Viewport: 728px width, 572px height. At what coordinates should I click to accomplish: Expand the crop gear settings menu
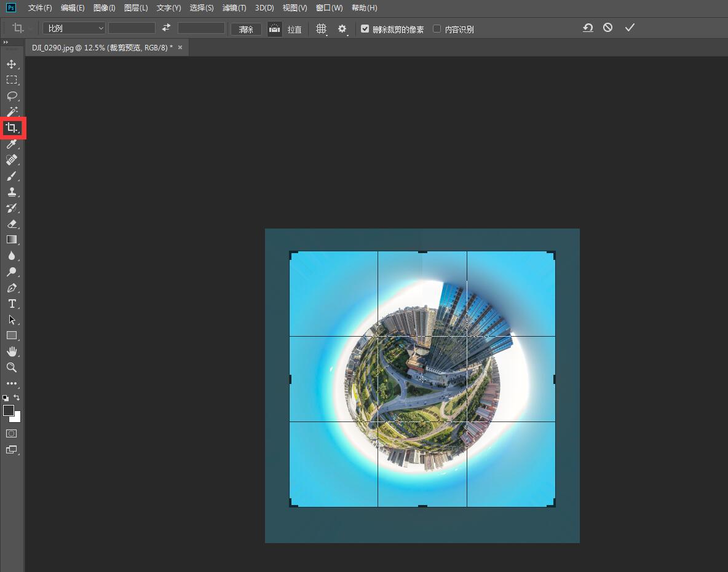(x=342, y=29)
